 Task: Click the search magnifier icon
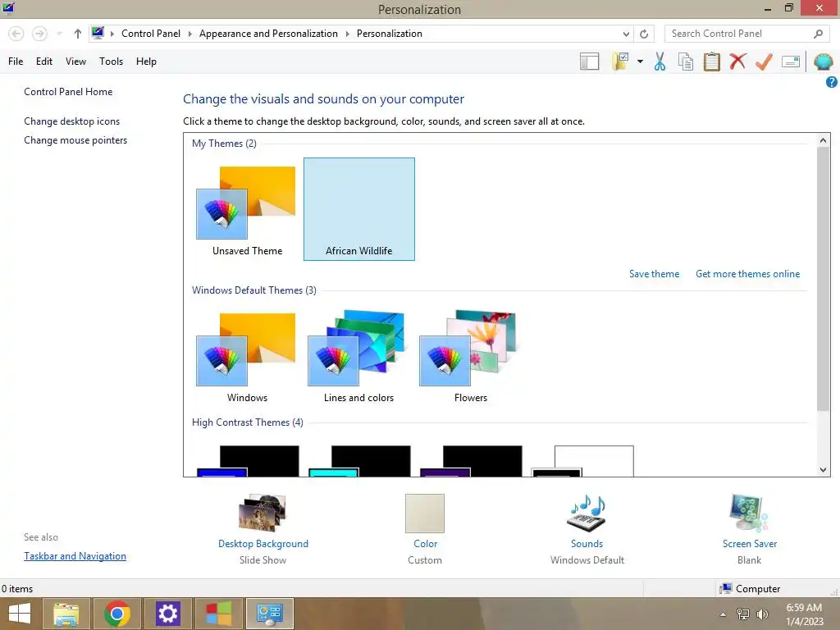click(x=818, y=34)
